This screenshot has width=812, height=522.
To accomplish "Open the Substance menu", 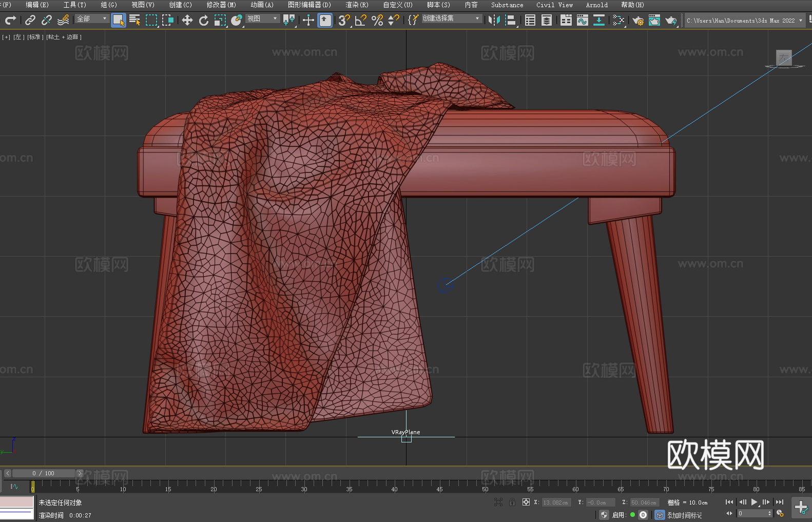I will tap(507, 5).
